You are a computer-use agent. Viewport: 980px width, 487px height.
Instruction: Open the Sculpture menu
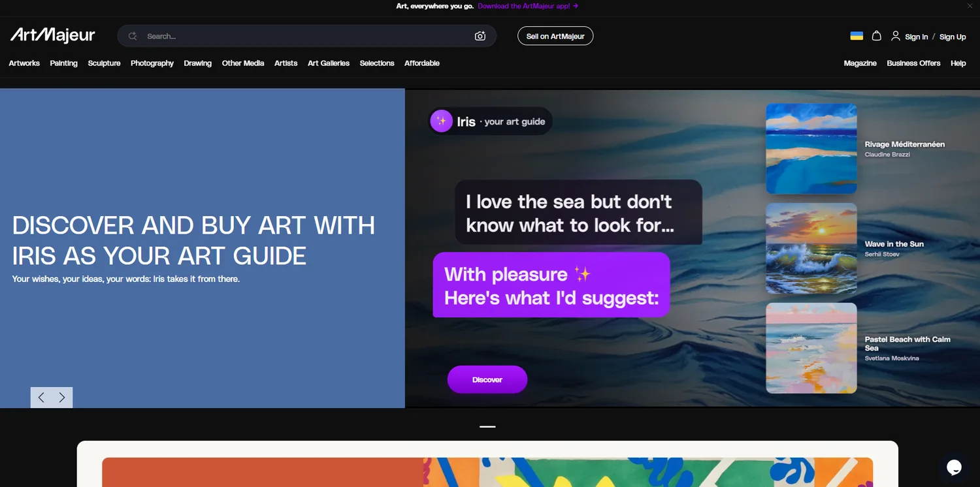click(x=105, y=63)
